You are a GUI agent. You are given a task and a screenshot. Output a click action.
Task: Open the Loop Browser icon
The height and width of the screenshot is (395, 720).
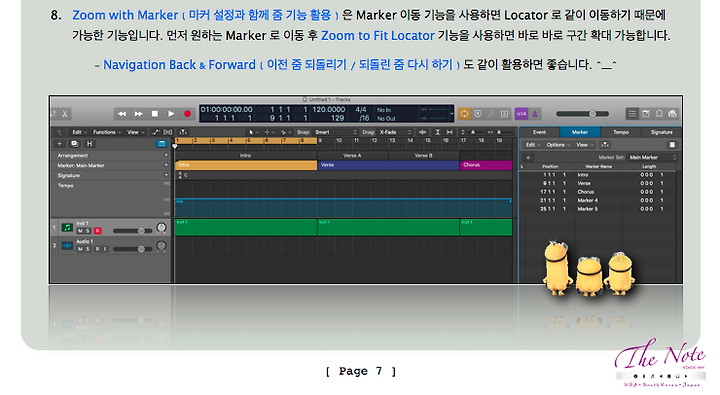[x=659, y=113]
